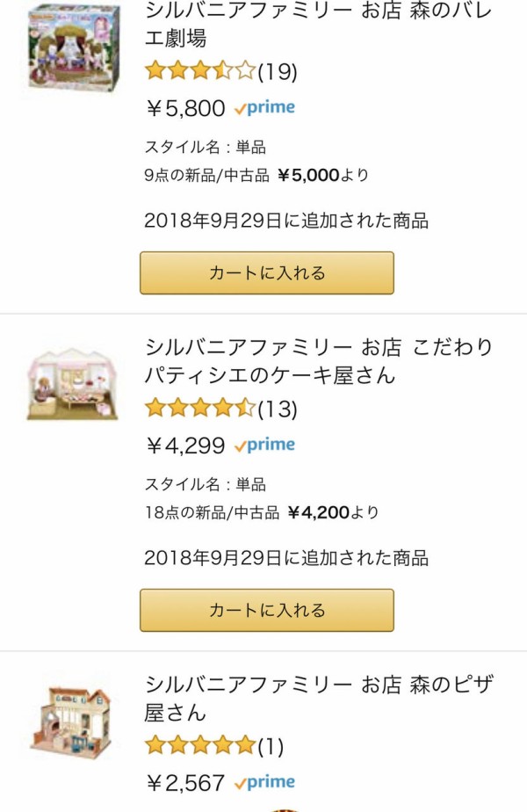Click Prime badge next to ¥4,299
Viewport: 527px width, 812px height.
[264, 446]
